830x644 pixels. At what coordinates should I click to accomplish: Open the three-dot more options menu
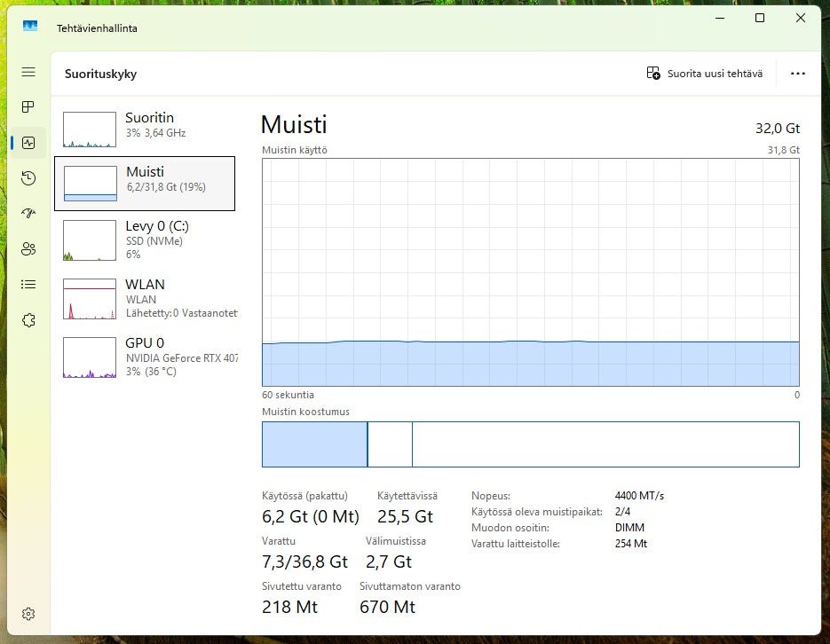coord(797,74)
